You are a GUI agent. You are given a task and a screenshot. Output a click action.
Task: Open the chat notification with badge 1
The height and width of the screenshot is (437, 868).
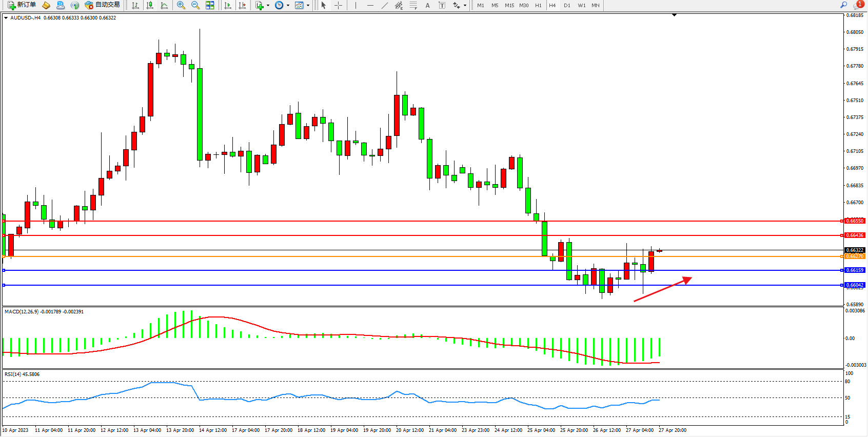[858, 5]
